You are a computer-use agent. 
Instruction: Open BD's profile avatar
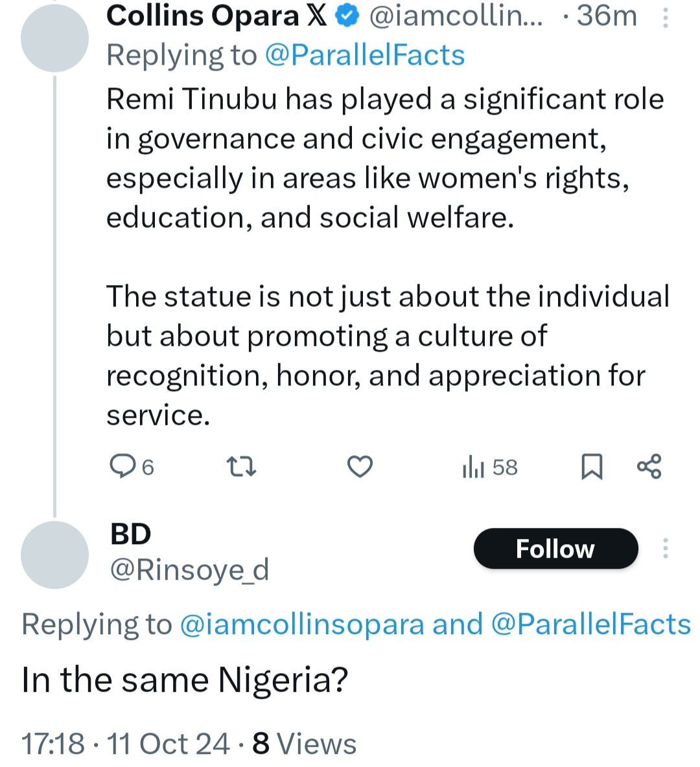click(x=54, y=555)
